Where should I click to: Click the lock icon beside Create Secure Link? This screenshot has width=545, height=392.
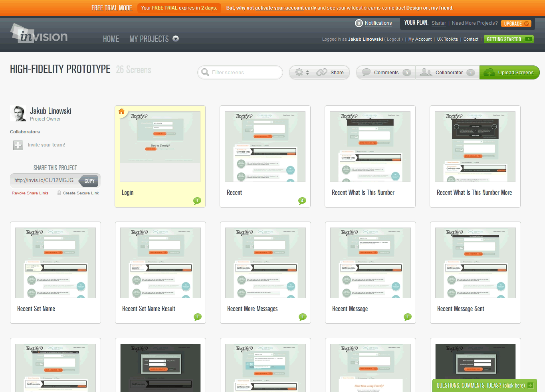coord(59,193)
